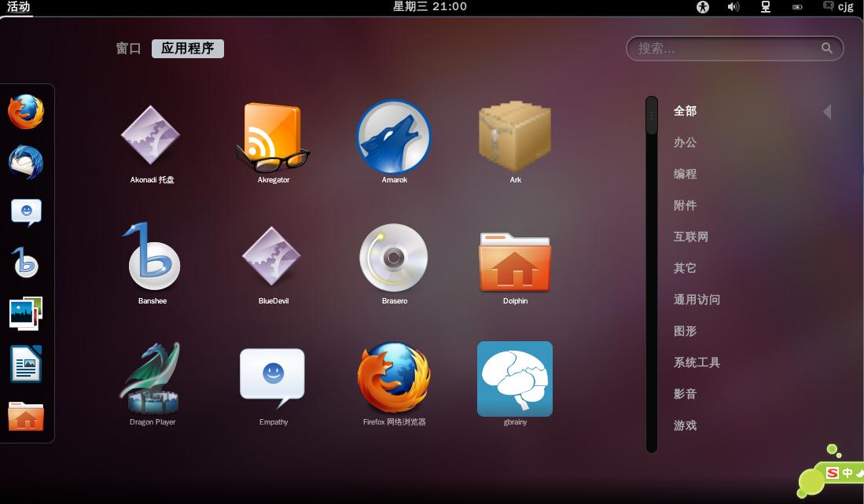
Task: Filter by 编程 category
Action: point(685,174)
